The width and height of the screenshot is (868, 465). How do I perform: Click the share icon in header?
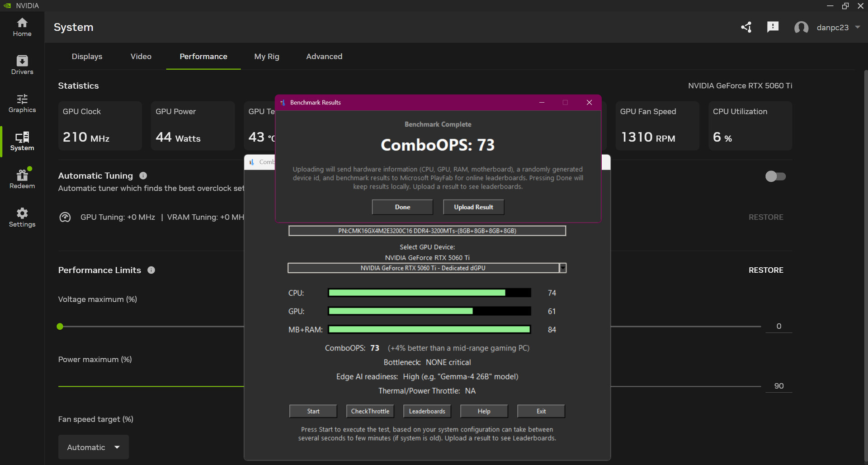[746, 27]
